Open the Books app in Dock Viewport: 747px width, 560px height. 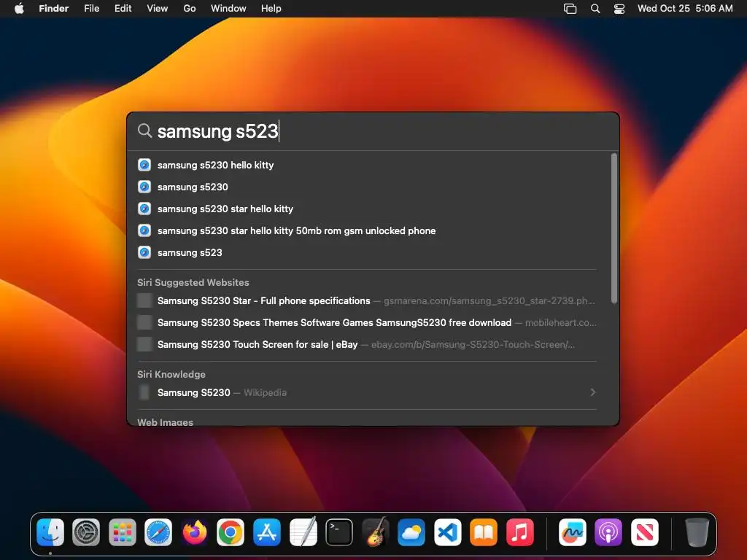point(484,532)
